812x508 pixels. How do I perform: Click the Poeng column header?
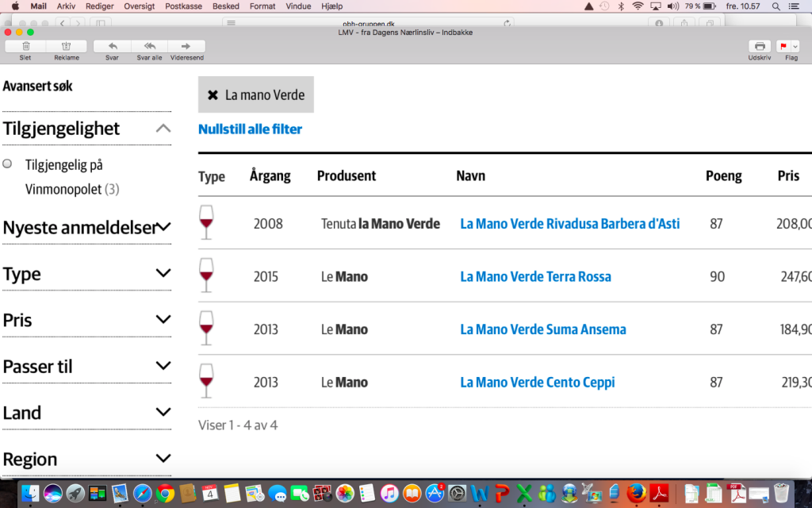point(723,176)
